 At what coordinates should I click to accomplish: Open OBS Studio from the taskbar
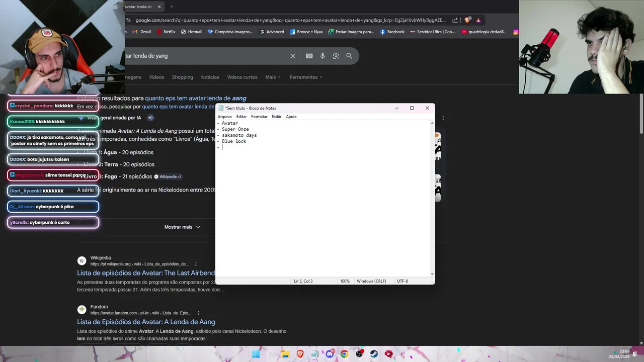pos(359,354)
